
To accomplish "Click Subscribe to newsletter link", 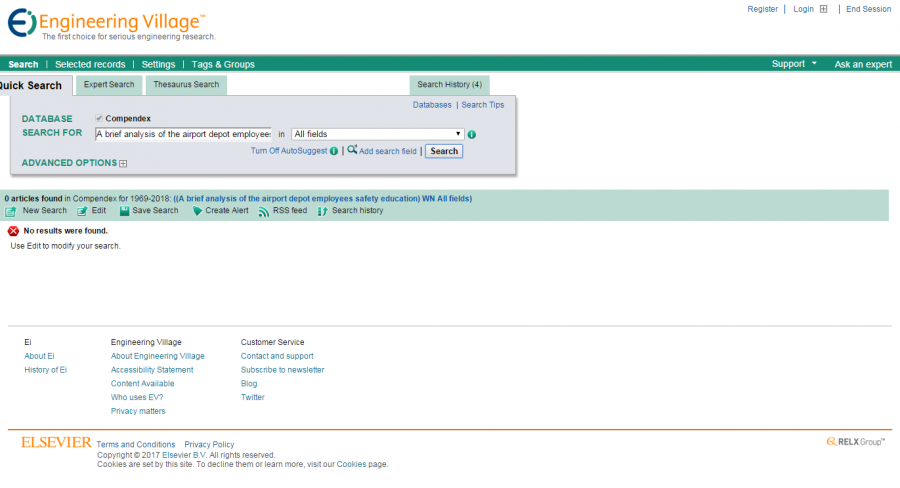I will tap(282, 370).
